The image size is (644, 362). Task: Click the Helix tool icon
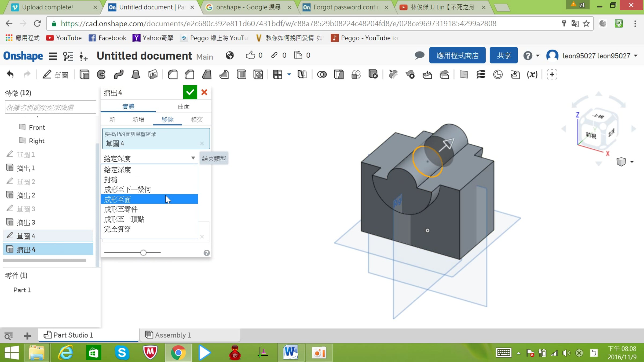(481, 75)
